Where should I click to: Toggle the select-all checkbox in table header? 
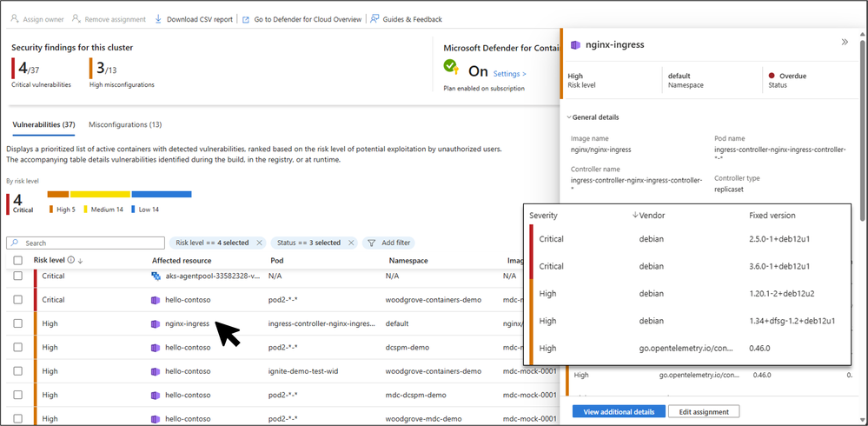17,260
